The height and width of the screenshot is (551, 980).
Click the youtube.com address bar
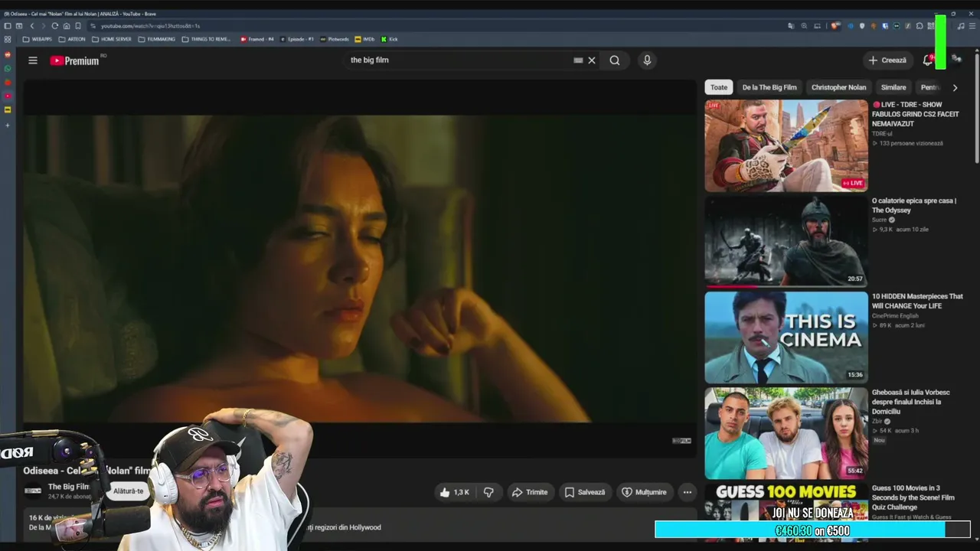(436, 26)
